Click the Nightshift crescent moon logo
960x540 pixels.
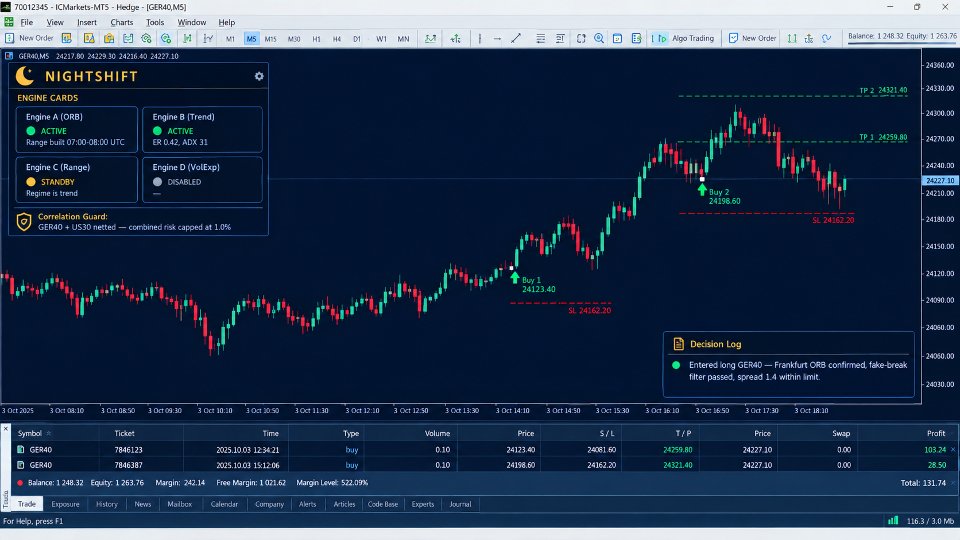click(x=24, y=76)
